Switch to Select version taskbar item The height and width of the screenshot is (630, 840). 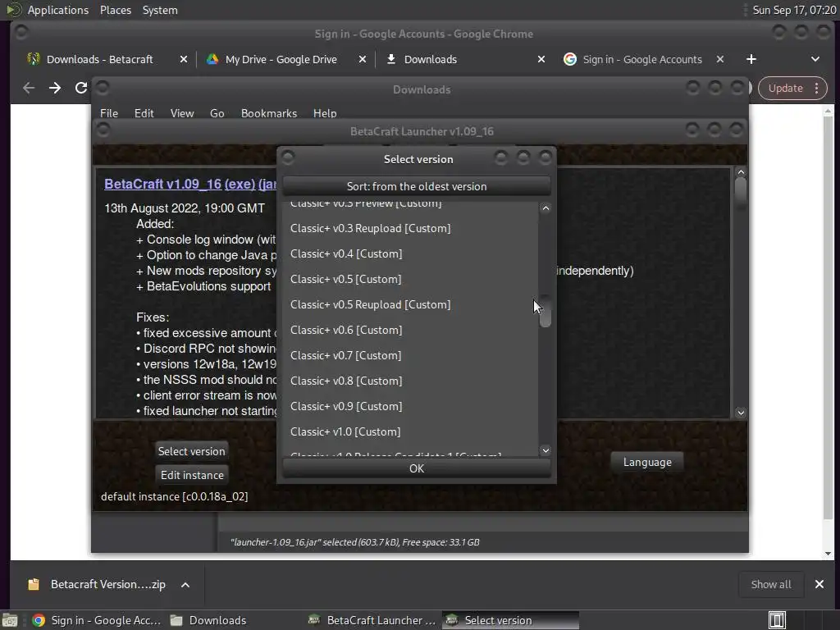click(510, 620)
